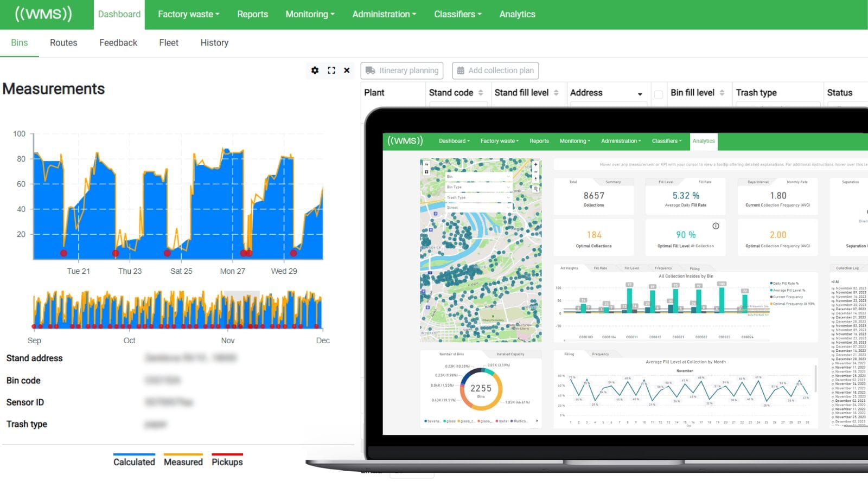This screenshot has height=488, width=868.
Task: Open the Analytics menu item
Action: tap(517, 14)
